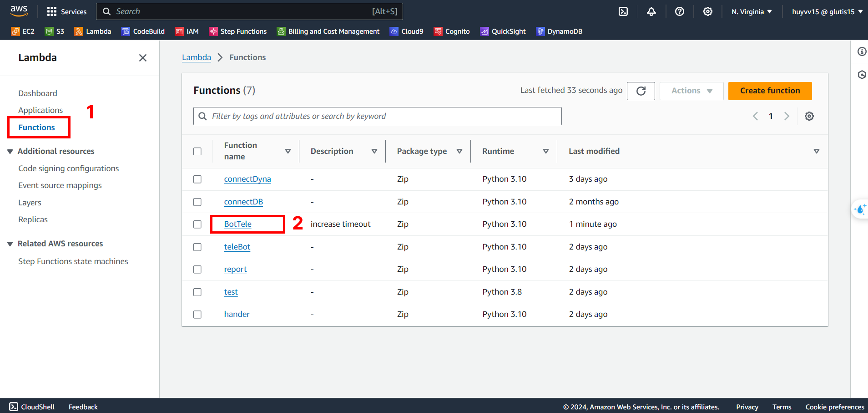Screen dimensions: 868x413
Task: Open the N. Virginia region selector
Action: (752, 11)
